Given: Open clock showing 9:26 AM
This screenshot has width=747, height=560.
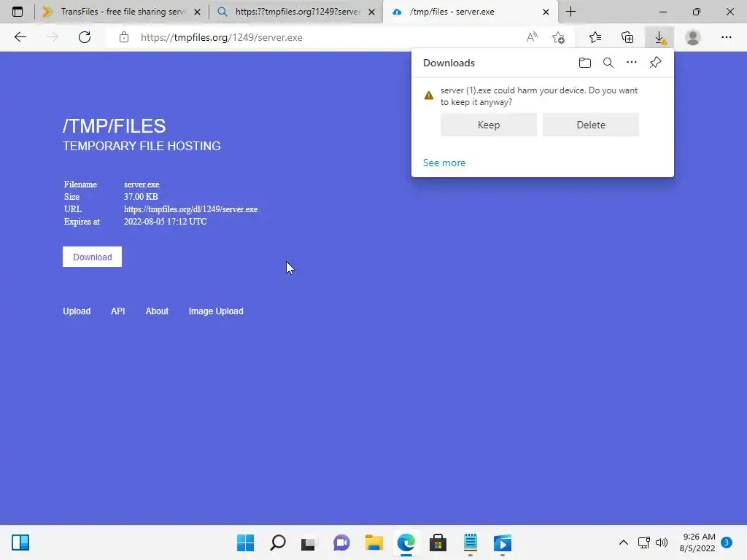Looking at the screenshot, I should [697, 542].
